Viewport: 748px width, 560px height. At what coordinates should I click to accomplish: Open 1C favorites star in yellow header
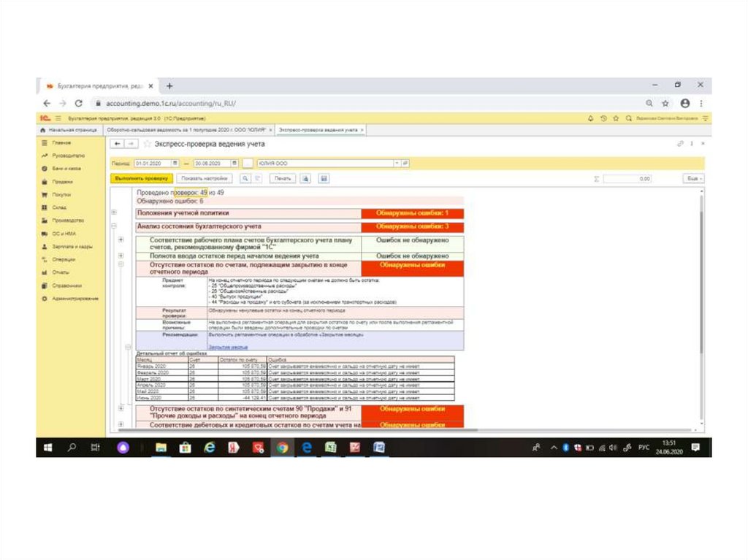click(x=616, y=118)
